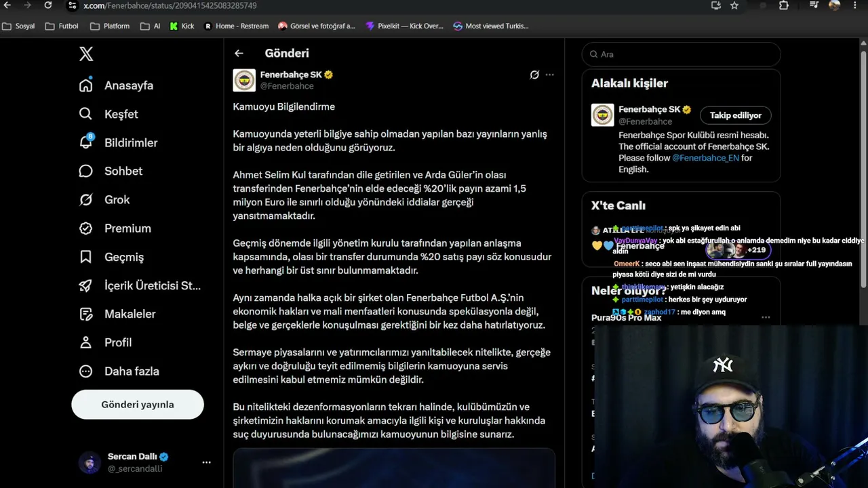The height and width of the screenshot is (488, 868).
Task: Open the post's attached image preview
Action: coord(394,468)
